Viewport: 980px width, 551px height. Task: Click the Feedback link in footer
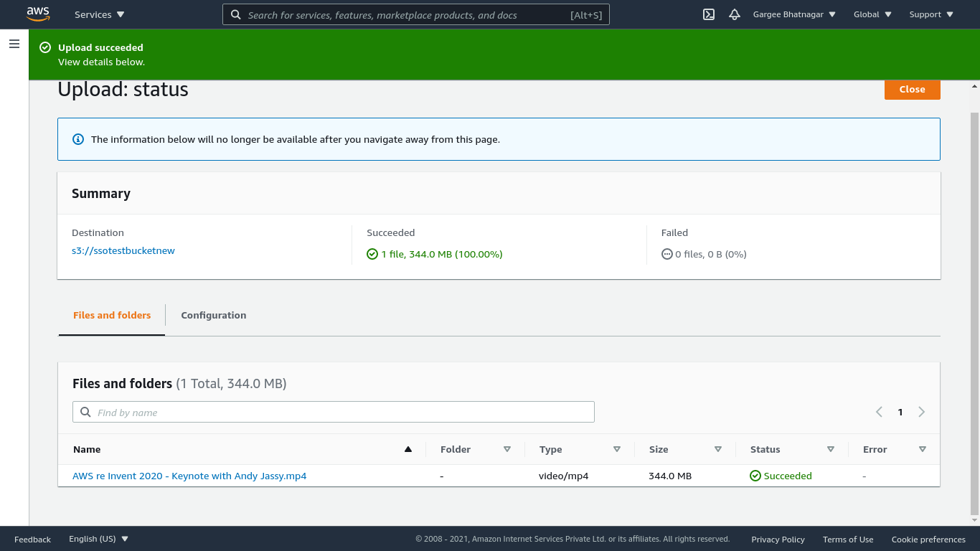[x=32, y=540]
